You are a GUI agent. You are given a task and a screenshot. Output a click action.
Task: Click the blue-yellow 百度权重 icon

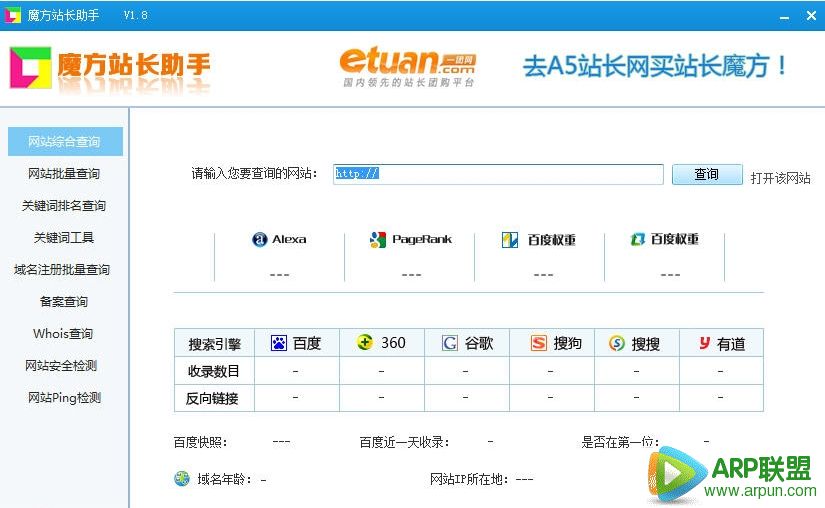(509, 240)
